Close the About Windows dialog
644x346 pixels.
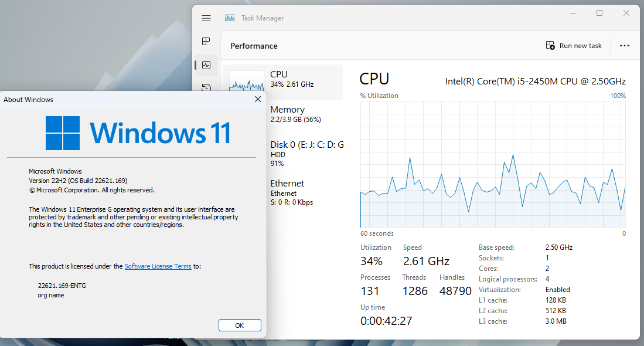click(x=257, y=100)
